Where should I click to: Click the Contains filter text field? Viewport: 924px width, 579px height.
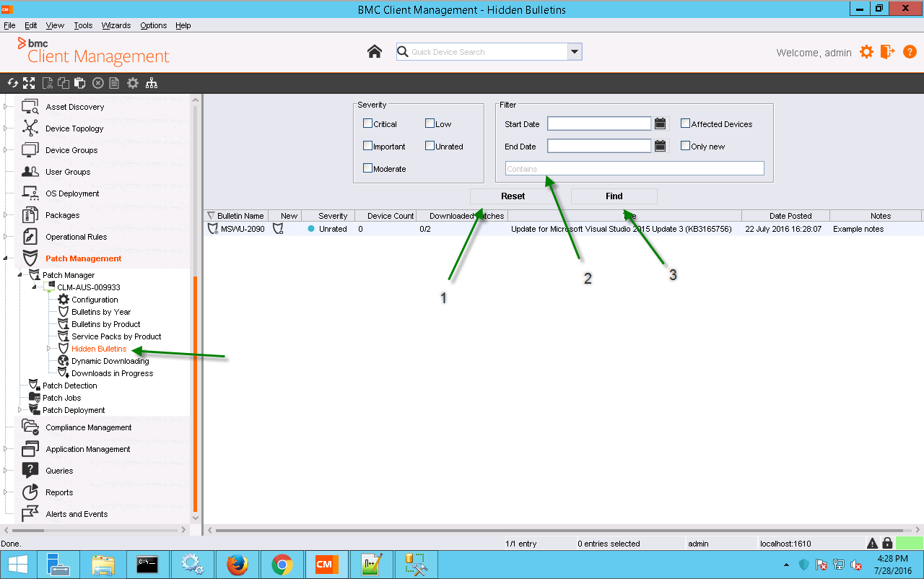[634, 169]
